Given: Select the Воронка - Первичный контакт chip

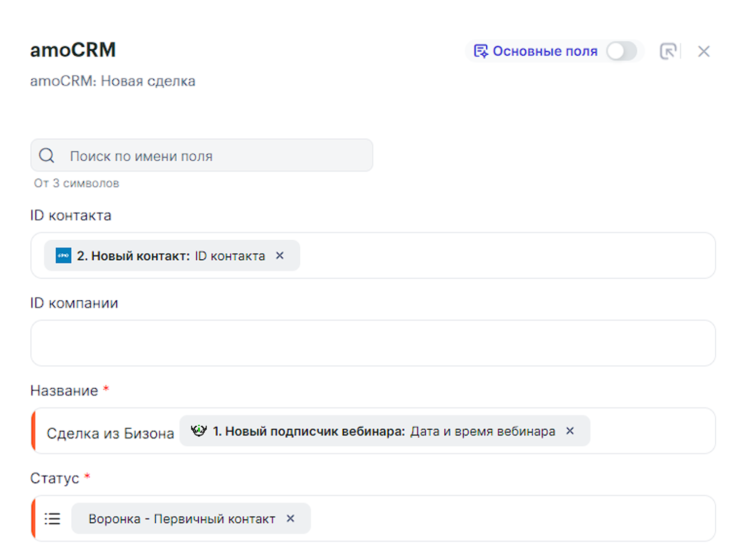Looking at the screenshot, I should pyautogui.click(x=182, y=519).
